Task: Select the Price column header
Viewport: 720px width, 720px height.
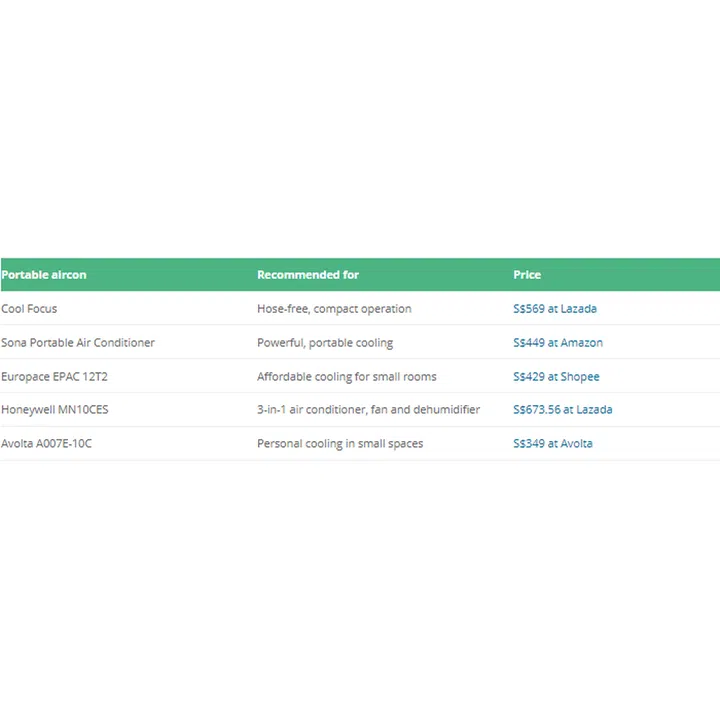Action: click(x=527, y=275)
